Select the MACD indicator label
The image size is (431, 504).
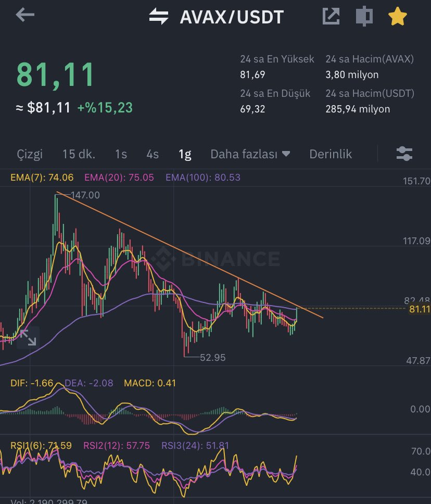pos(149,383)
